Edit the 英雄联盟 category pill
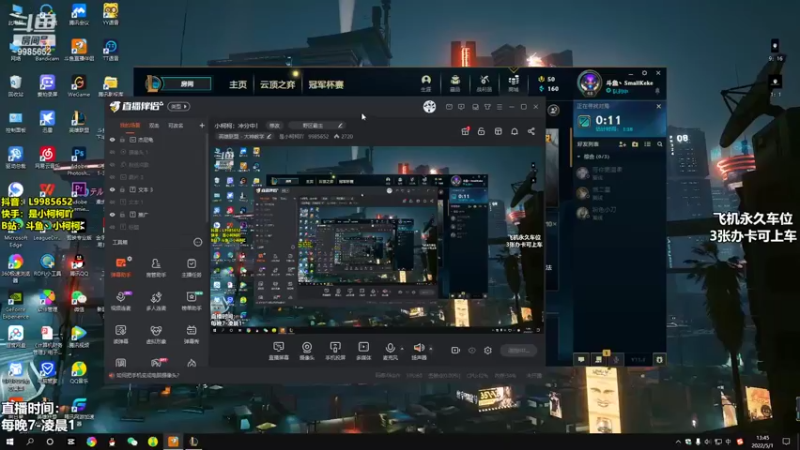Image resolution: width=800 pixels, height=450 pixels. [245, 137]
